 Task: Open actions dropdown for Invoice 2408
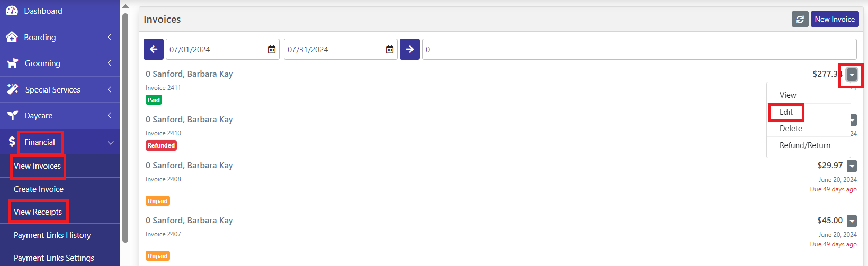[852, 166]
